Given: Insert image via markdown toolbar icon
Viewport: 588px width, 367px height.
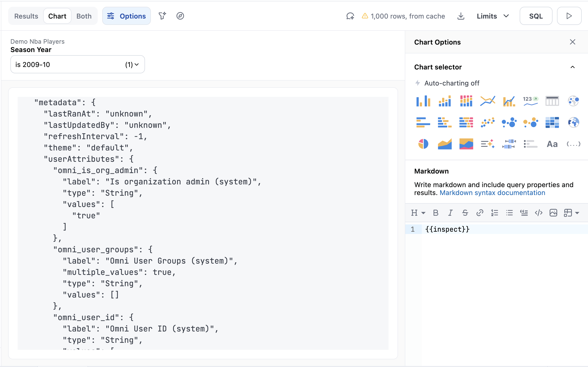Looking at the screenshot, I should [x=553, y=213].
